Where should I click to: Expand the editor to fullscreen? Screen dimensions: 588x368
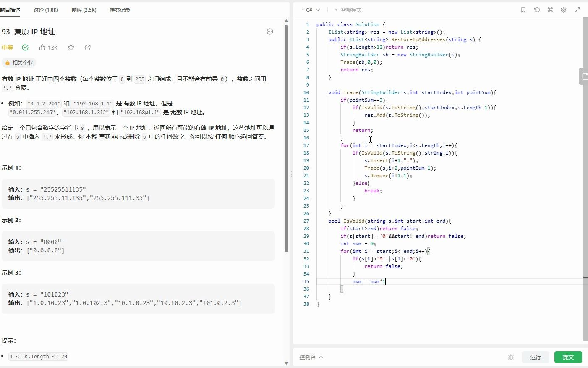[x=577, y=9]
